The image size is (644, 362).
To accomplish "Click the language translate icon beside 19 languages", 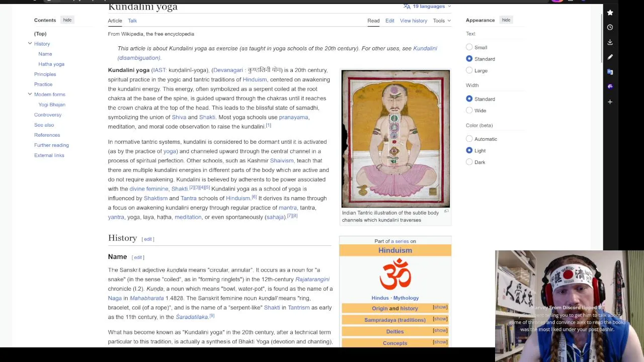I will (x=407, y=6).
